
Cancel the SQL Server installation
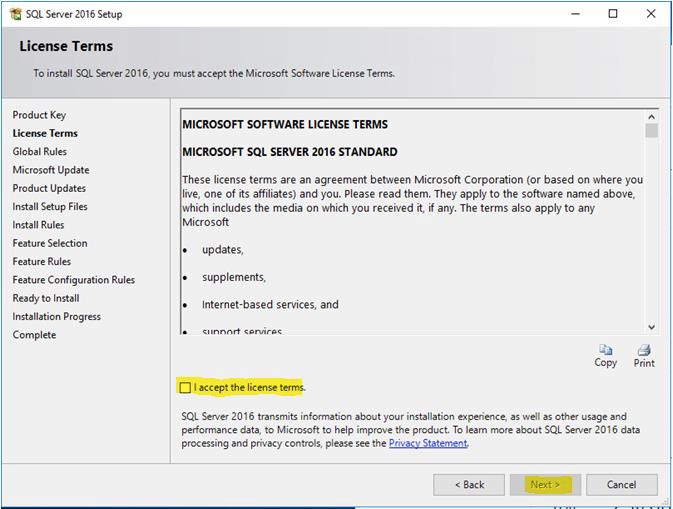coord(621,484)
